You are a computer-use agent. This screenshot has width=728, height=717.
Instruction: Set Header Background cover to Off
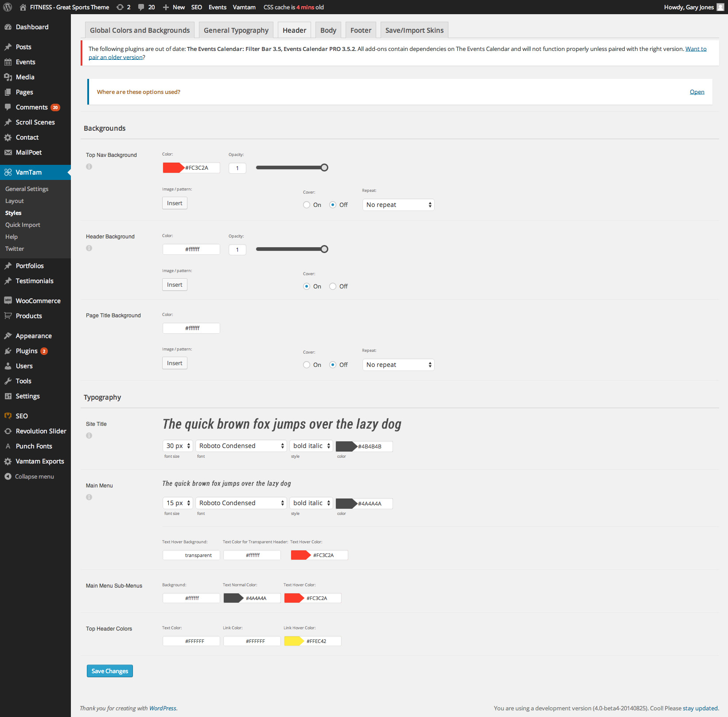tap(333, 286)
